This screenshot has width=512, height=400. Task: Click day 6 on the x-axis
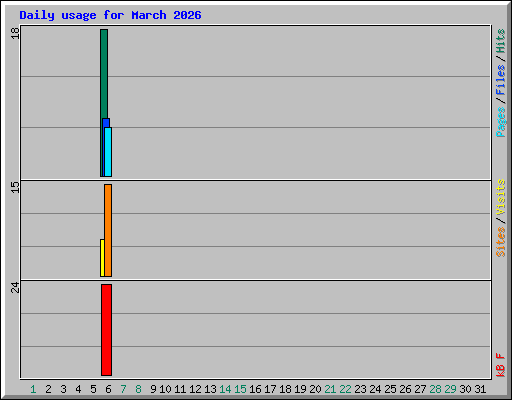pyautogui.click(x=108, y=389)
